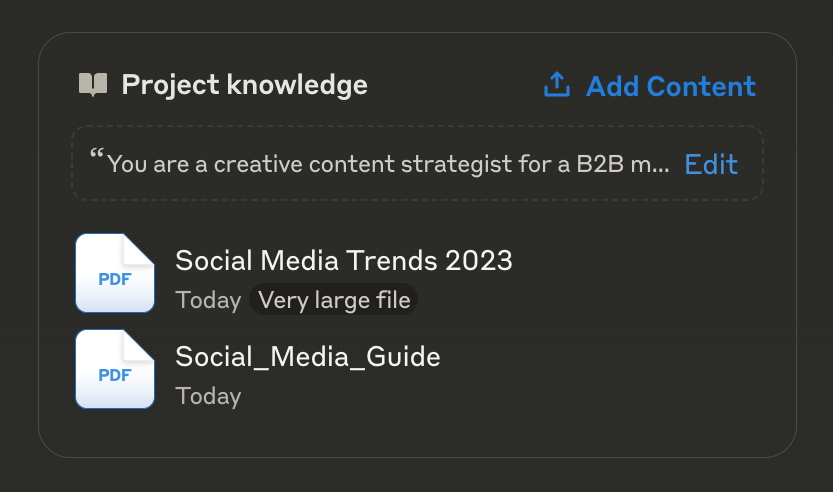Click the Project knowledge heading text

[244, 85]
